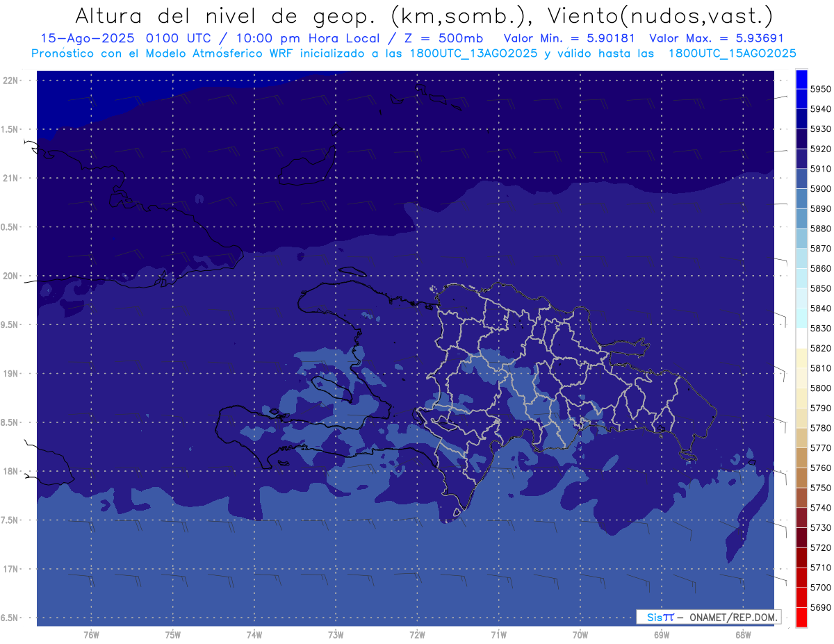This screenshot has width=834, height=644.
Task: Click the 19N latitude axis label
Action: (x=12, y=374)
